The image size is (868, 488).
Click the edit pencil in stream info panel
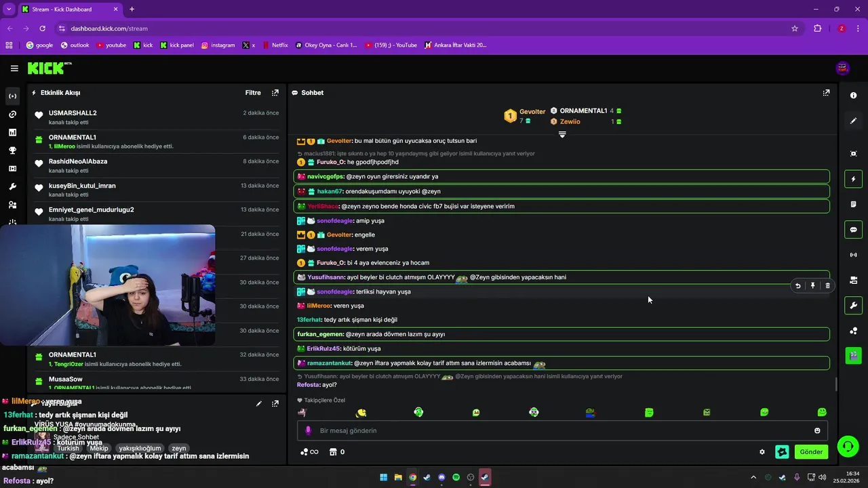(x=258, y=403)
